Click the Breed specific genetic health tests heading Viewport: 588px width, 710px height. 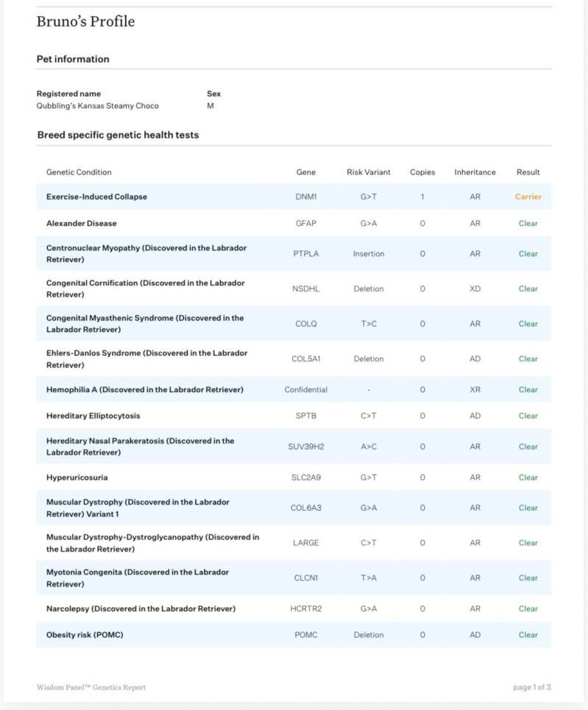pos(118,135)
